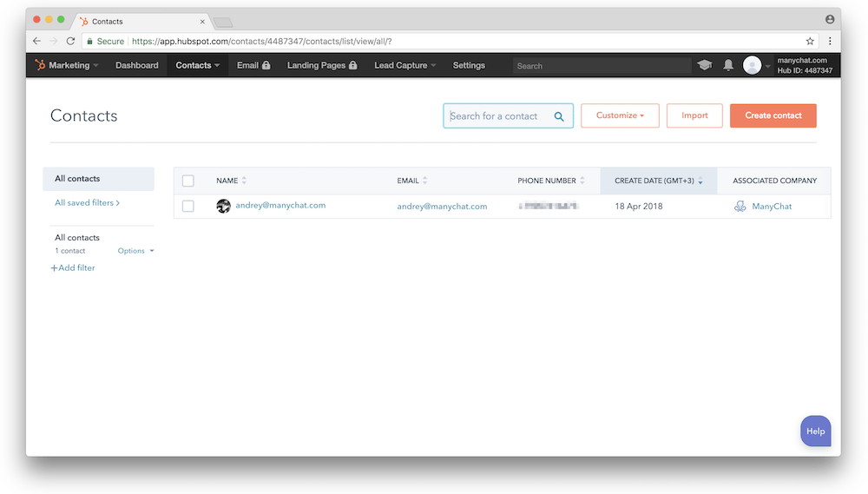The image size is (868, 494).
Task: Expand the account menu arrow beside avatar
Action: 768,67
